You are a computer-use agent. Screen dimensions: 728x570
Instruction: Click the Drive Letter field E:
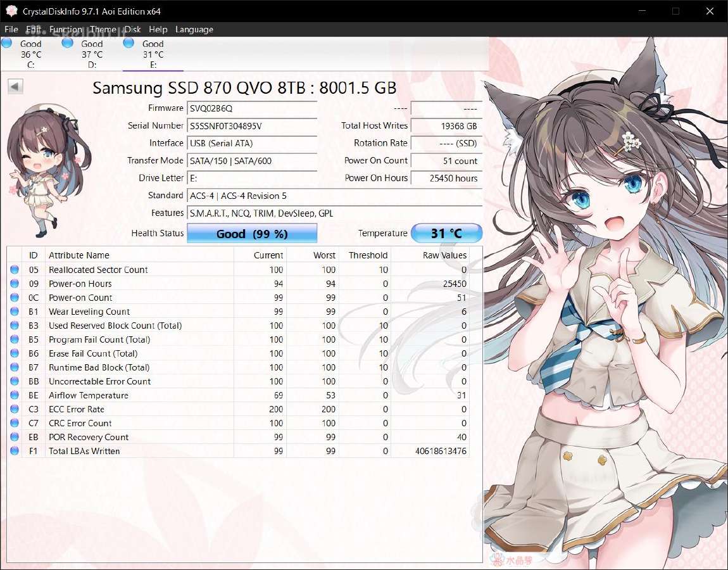252,178
